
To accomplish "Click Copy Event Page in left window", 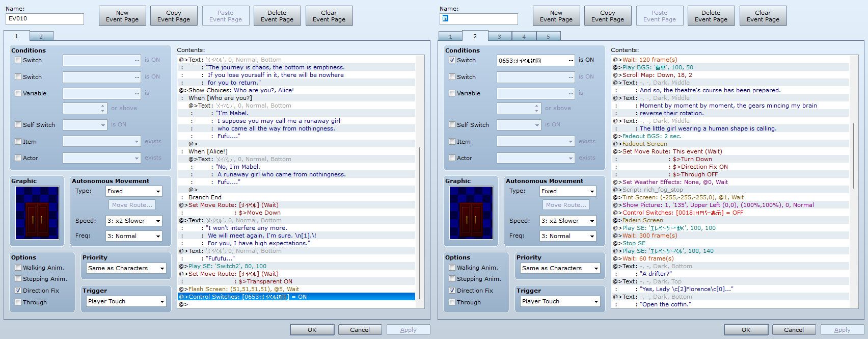I will click(x=174, y=16).
